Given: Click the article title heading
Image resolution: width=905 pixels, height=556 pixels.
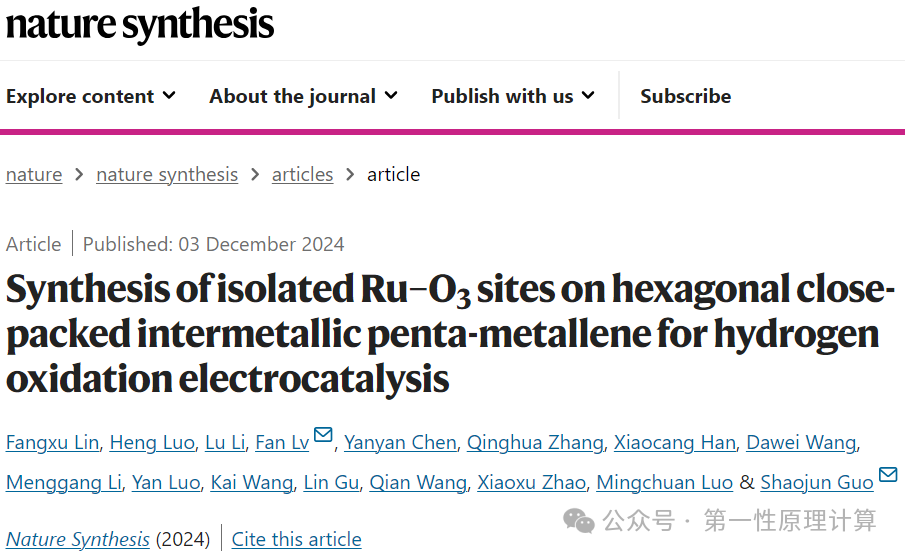Looking at the screenshot, I should (450, 333).
